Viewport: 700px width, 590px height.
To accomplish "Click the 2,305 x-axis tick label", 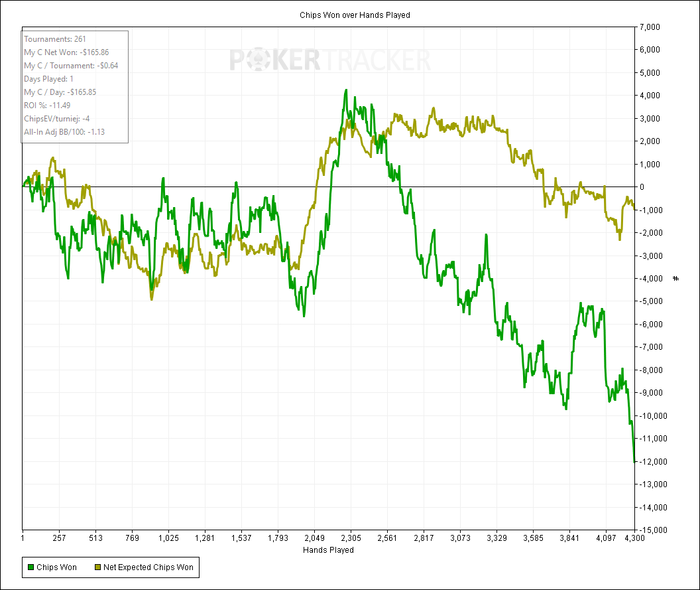I will pos(351,538).
